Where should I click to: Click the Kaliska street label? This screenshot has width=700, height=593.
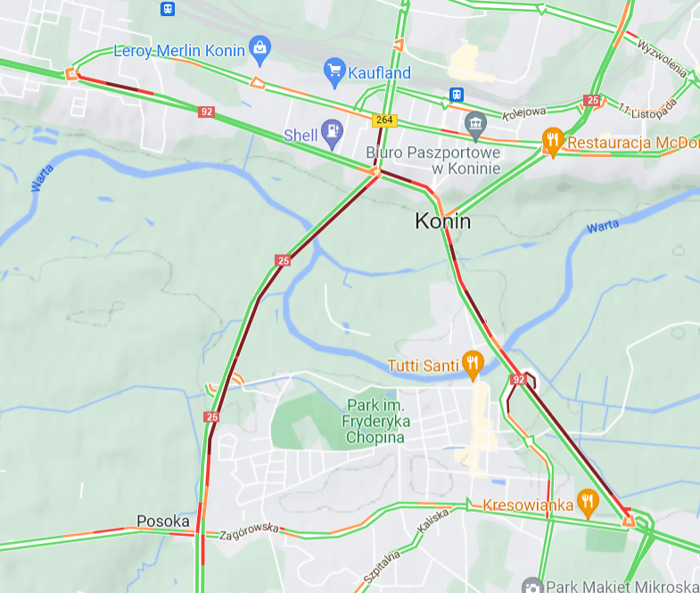coord(432,521)
